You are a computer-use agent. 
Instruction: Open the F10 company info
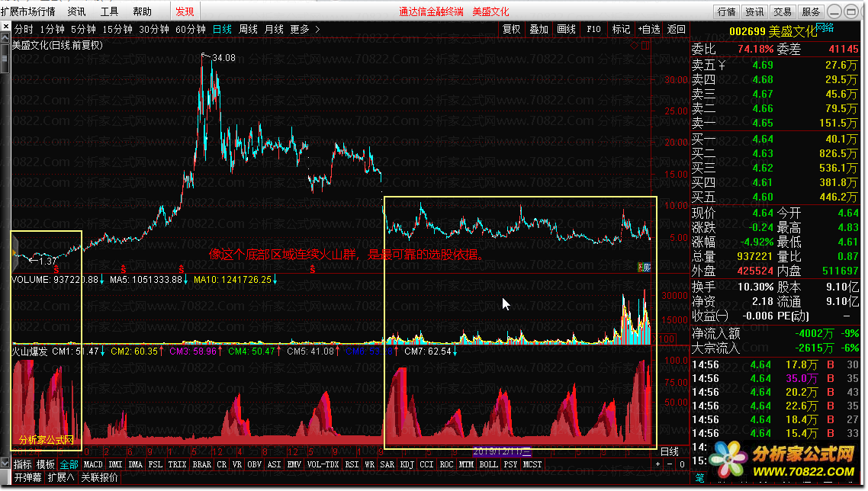(x=593, y=29)
